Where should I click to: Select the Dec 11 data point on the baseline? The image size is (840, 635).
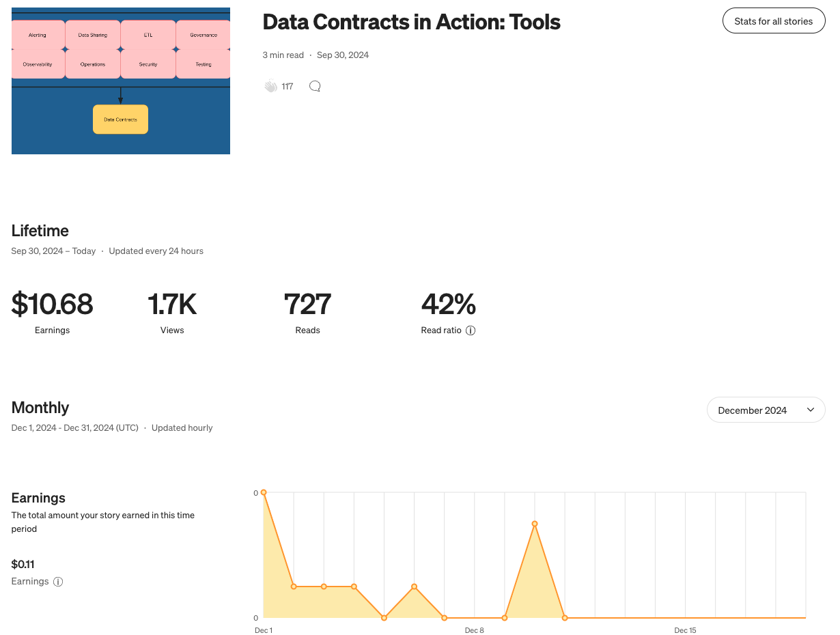(565, 618)
